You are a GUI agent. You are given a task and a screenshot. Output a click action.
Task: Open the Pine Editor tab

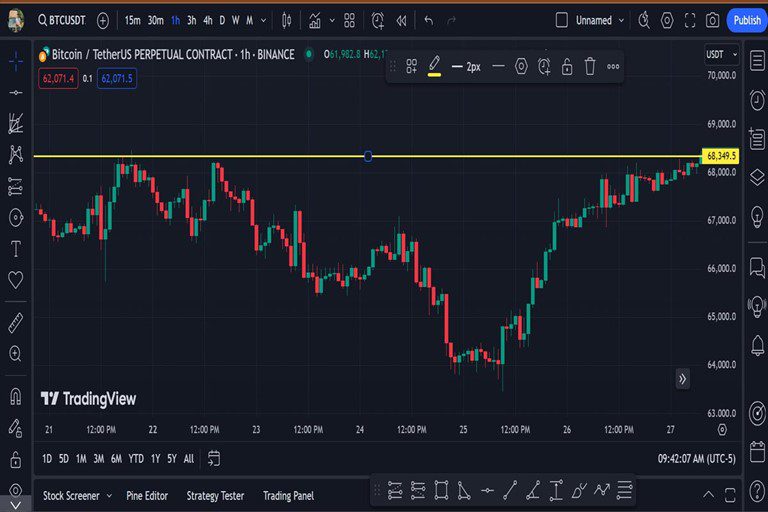(147, 496)
